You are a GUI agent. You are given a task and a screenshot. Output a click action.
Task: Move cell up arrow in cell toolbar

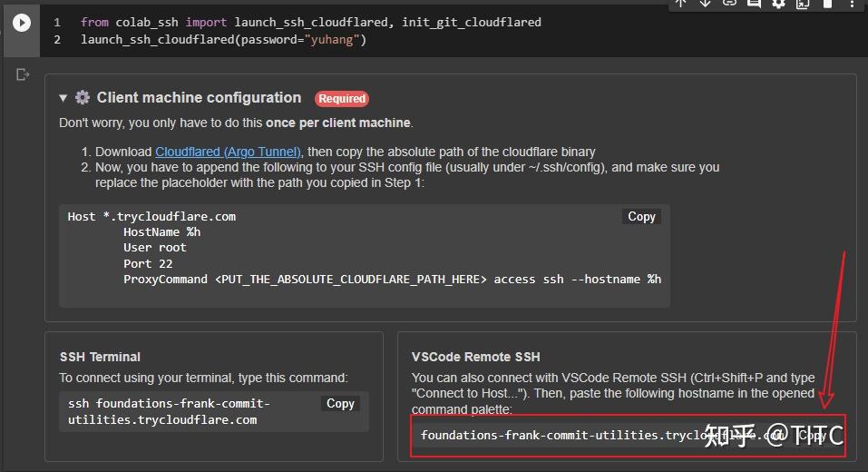[681, 4]
